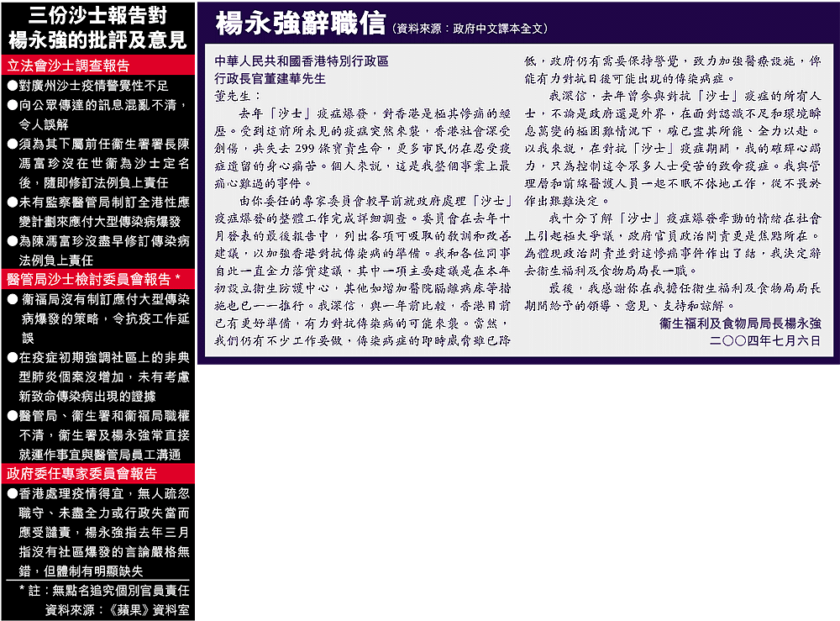Click the 楊永強辭職信 headline
Image resolution: width=840 pixels, height=621 pixels.
pos(301,24)
